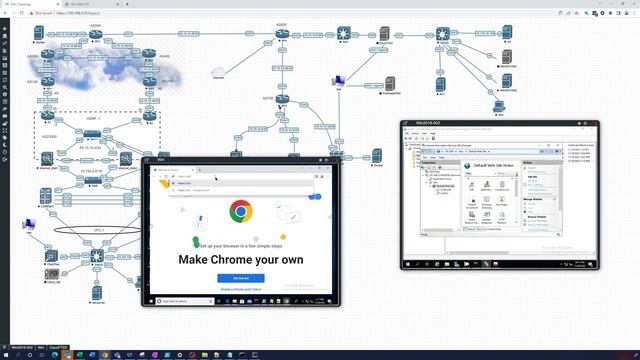Open Directory Browsing icon in IIS Manager

tap(487, 202)
